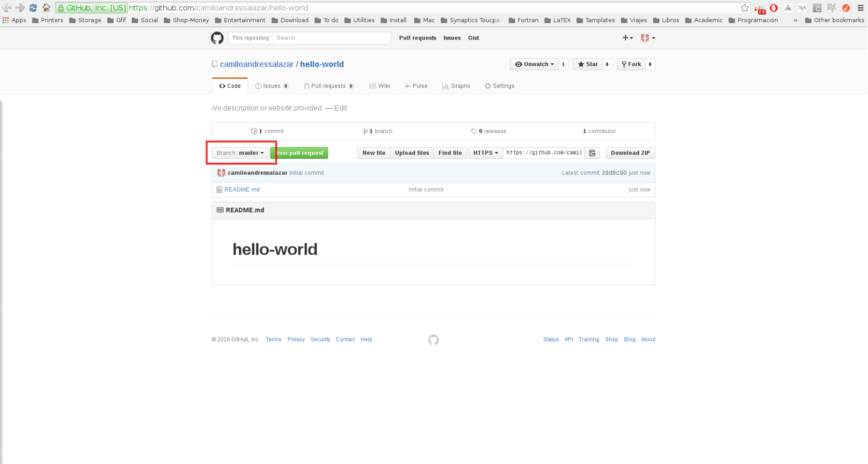Click the TeX extension icon
Screen dimensions: 868x464
(802, 8)
